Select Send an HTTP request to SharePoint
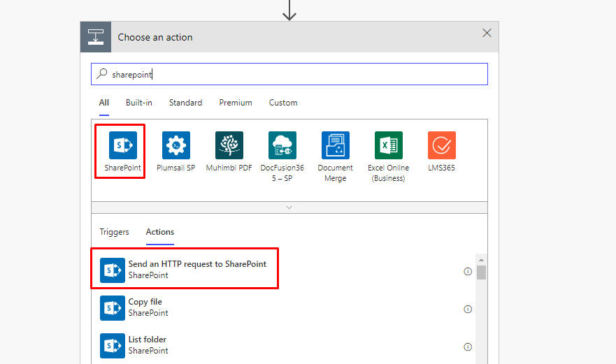 tap(283, 270)
